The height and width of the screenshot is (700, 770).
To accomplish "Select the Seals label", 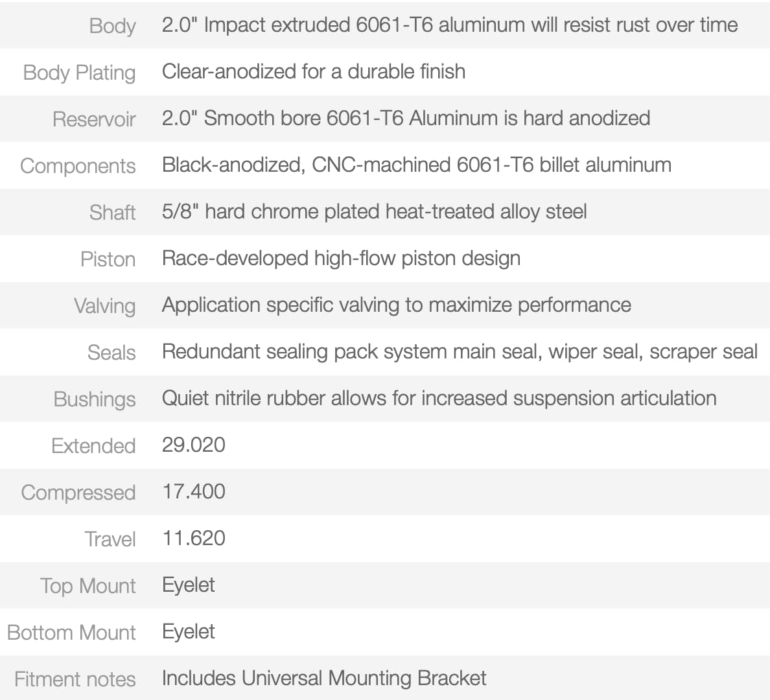I will (111, 353).
